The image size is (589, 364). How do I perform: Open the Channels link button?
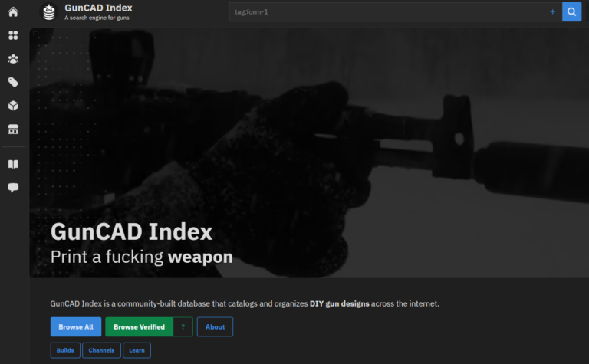click(101, 350)
